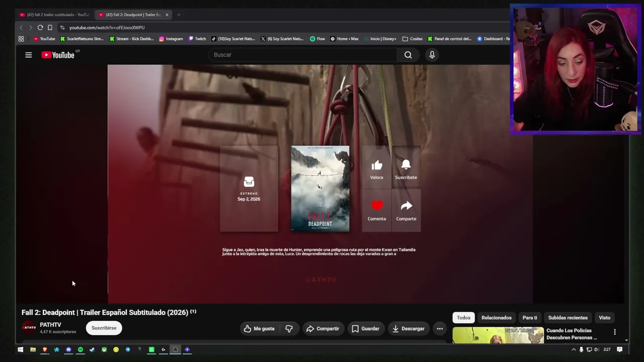
Task: Open Discord from the taskbar
Action: click(68, 349)
